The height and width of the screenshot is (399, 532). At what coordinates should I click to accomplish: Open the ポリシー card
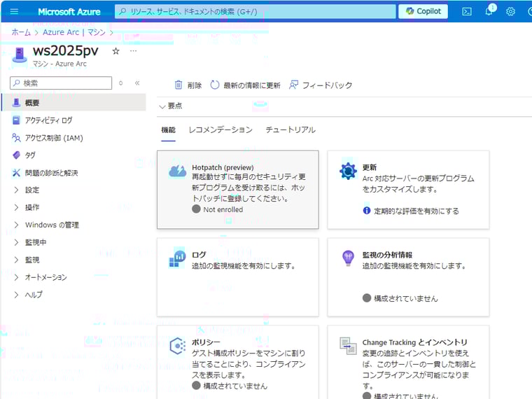[x=238, y=363]
